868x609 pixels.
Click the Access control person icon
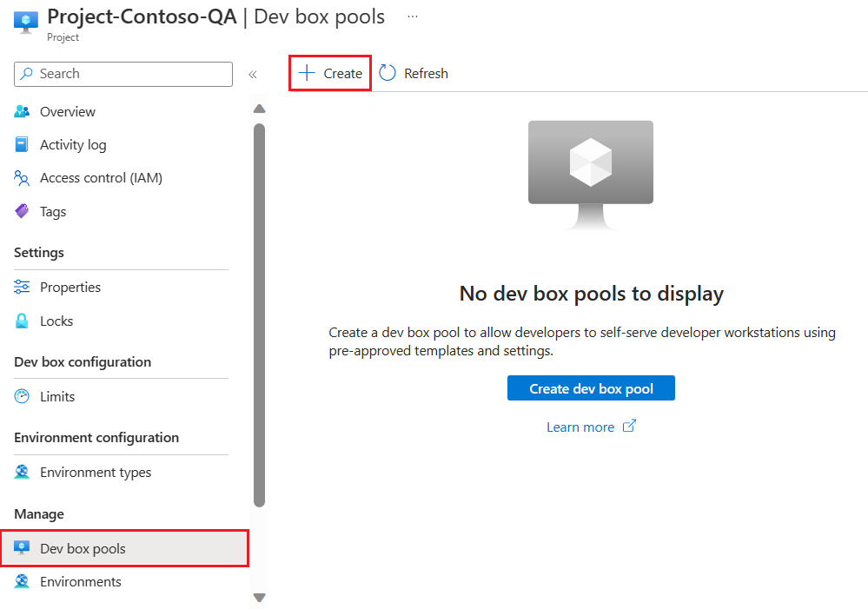(x=22, y=178)
